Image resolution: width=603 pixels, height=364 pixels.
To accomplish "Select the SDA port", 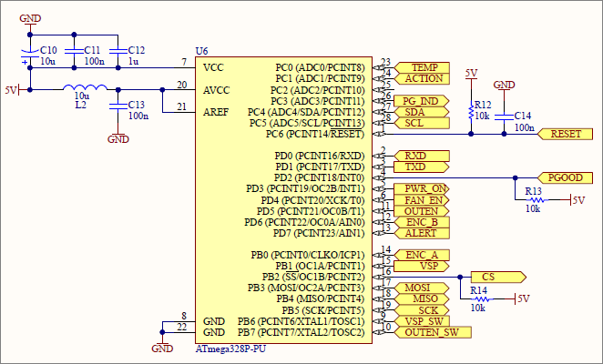I will (422, 112).
